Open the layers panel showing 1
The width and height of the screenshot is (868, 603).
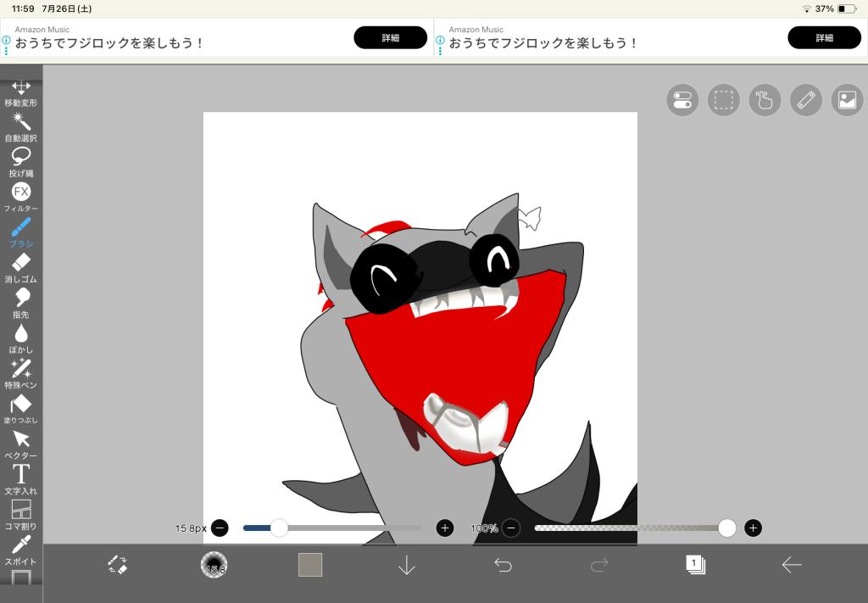(x=695, y=565)
